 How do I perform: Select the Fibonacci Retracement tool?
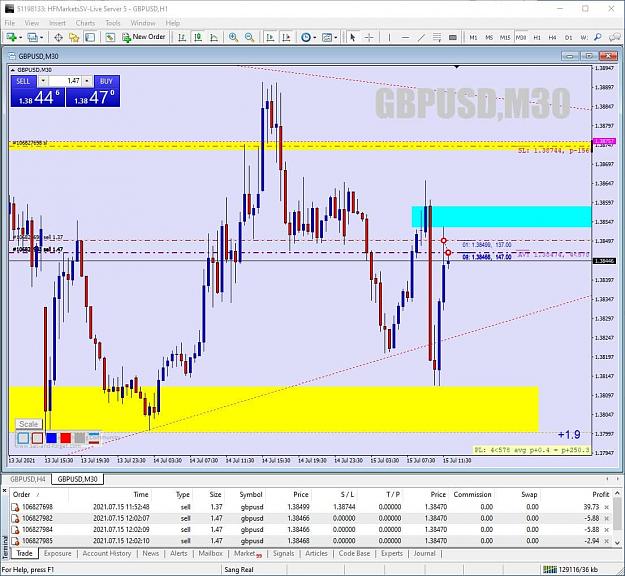tap(437, 37)
